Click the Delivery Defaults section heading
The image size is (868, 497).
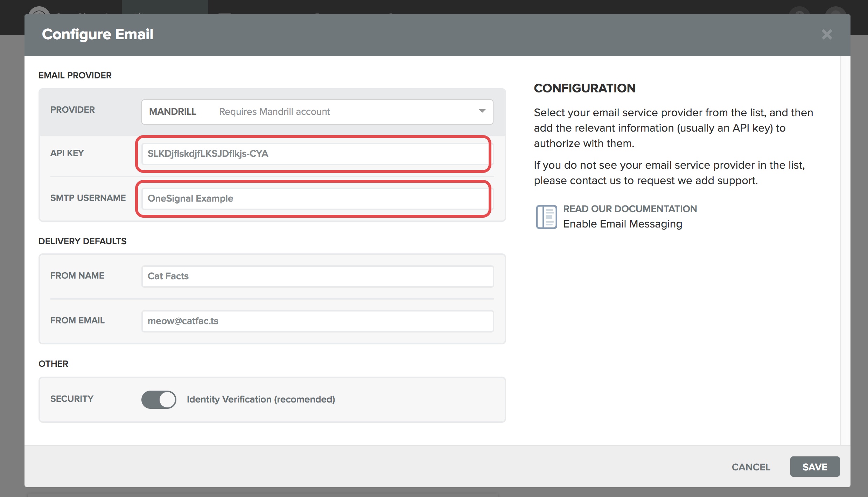[82, 241]
